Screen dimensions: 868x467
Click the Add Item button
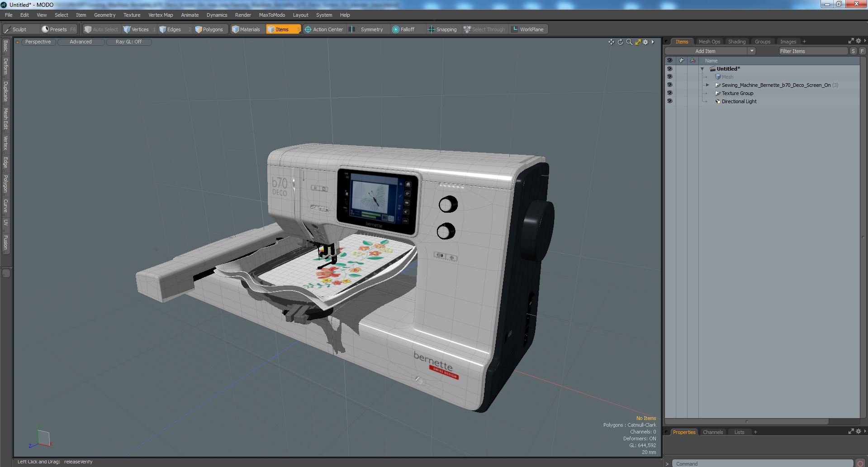706,51
